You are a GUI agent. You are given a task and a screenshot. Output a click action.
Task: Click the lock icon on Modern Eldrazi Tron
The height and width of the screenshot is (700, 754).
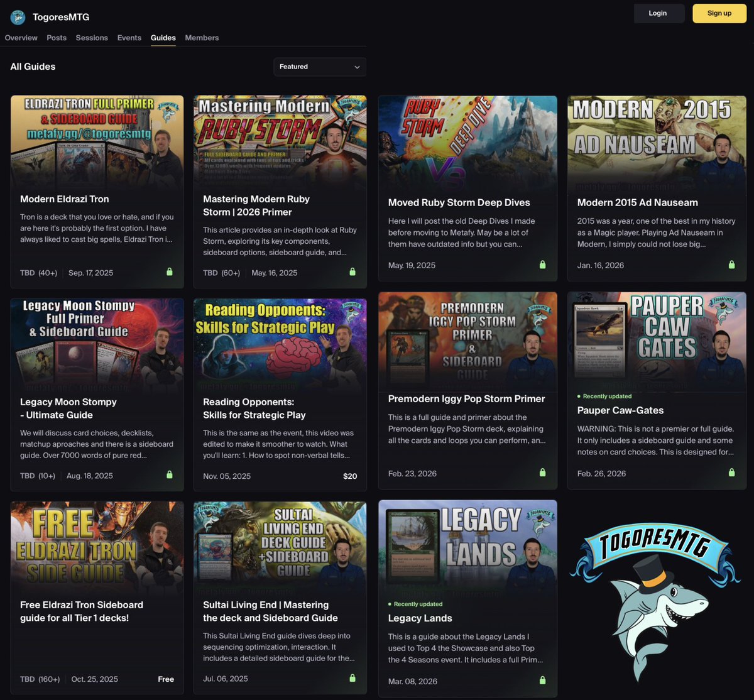pos(170,272)
